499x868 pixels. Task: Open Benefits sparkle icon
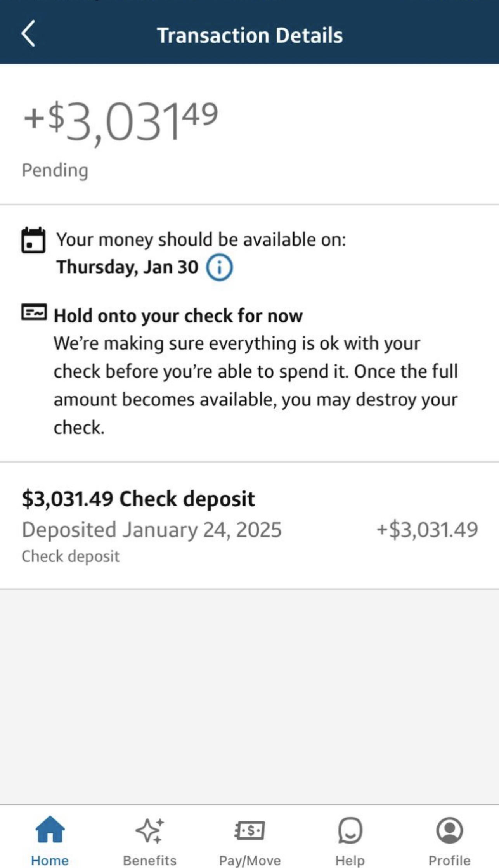pyautogui.click(x=150, y=830)
